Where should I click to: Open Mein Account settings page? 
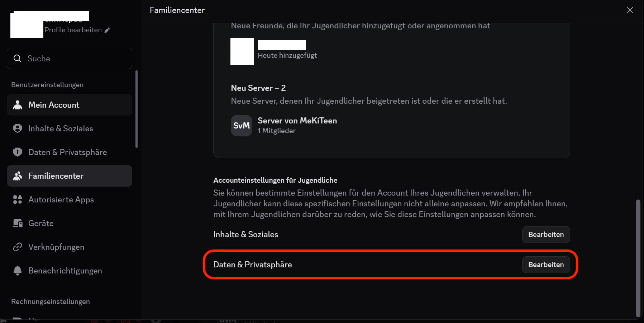point(54,105)
